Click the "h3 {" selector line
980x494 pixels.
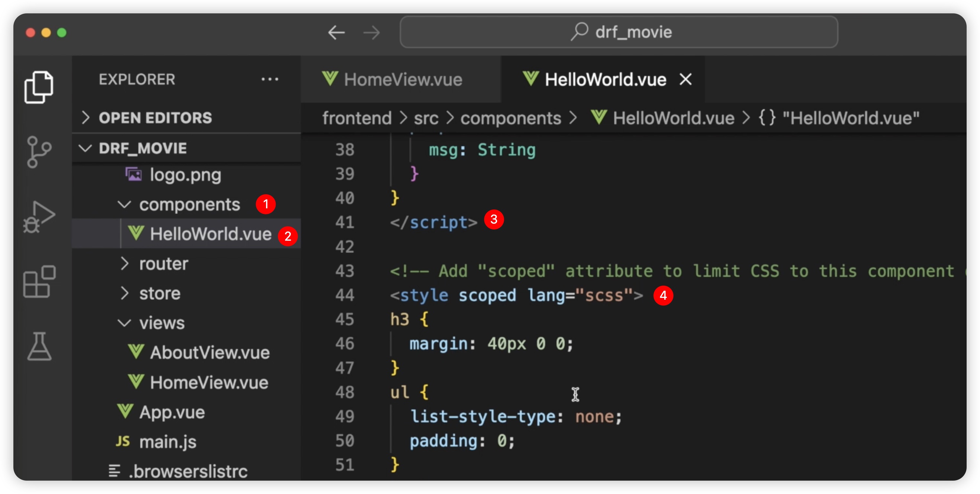(409, 319)
